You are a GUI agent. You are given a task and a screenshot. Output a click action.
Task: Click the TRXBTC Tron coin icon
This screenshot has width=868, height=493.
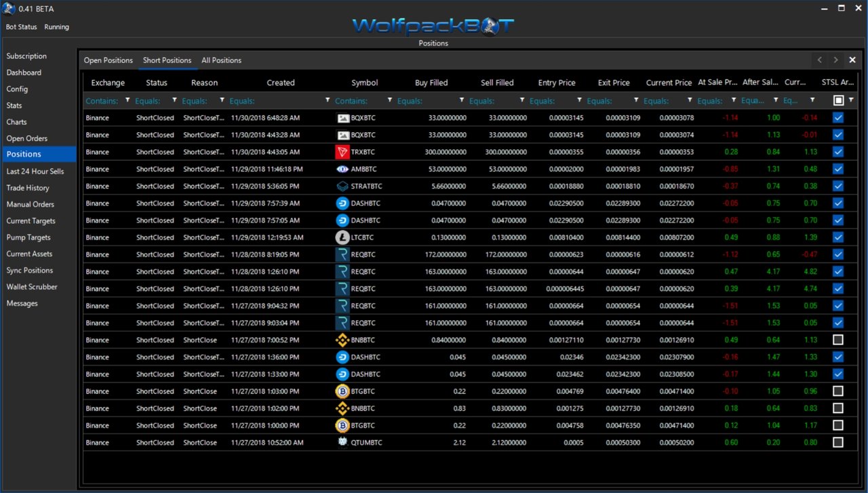(342, 152)
